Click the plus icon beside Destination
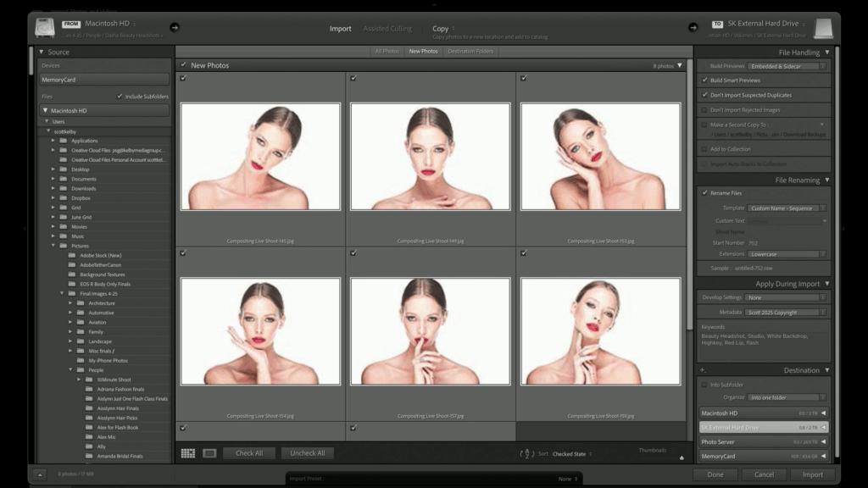Viewport: 868px width, 488px height. [702, 370]
